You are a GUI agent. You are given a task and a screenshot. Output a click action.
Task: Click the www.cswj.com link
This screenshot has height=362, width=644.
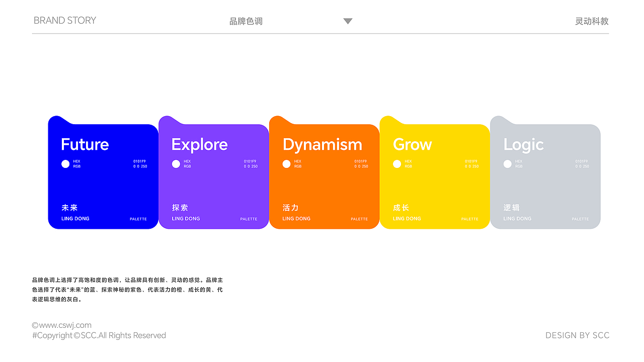click(x=61, y=325)
